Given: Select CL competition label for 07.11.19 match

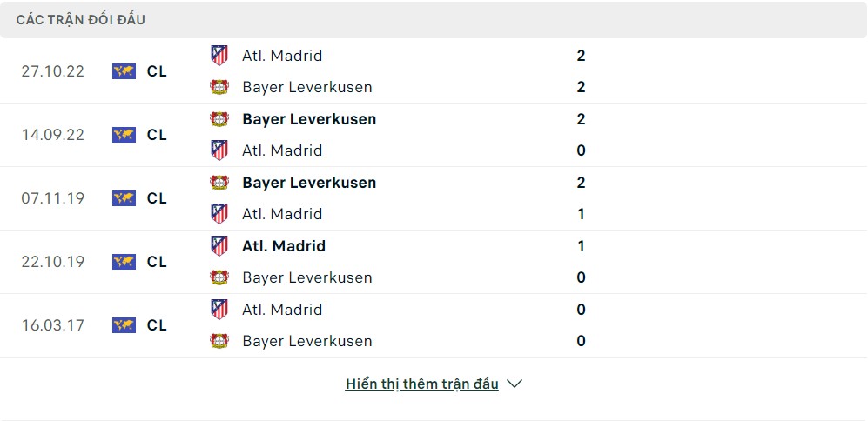Looking at the screenshot, I should (x=157, y=198).
